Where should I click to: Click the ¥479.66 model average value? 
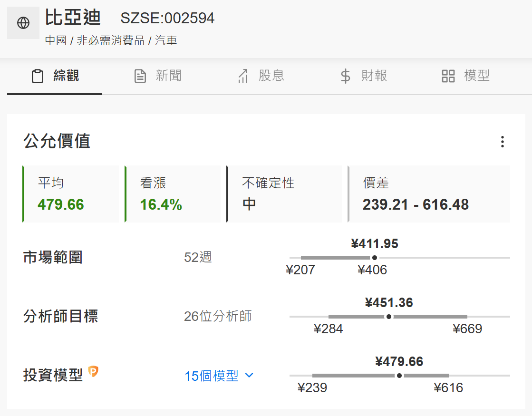coord(399,362)
